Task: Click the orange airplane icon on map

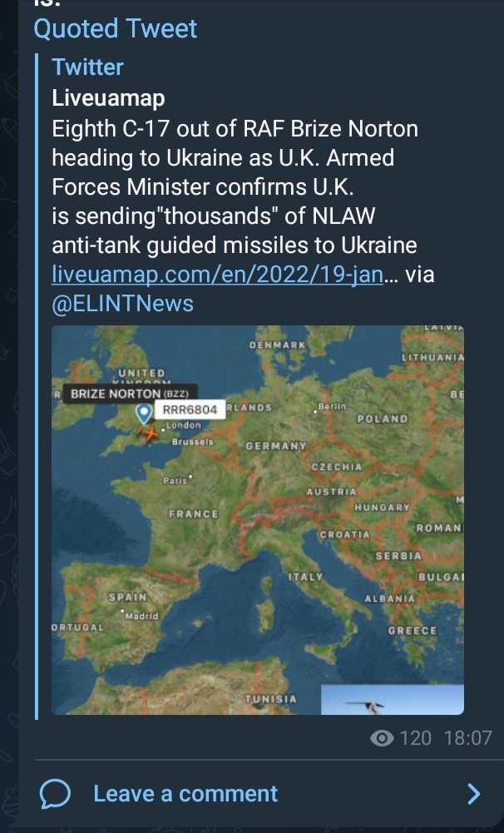Action: coord(149,433)
